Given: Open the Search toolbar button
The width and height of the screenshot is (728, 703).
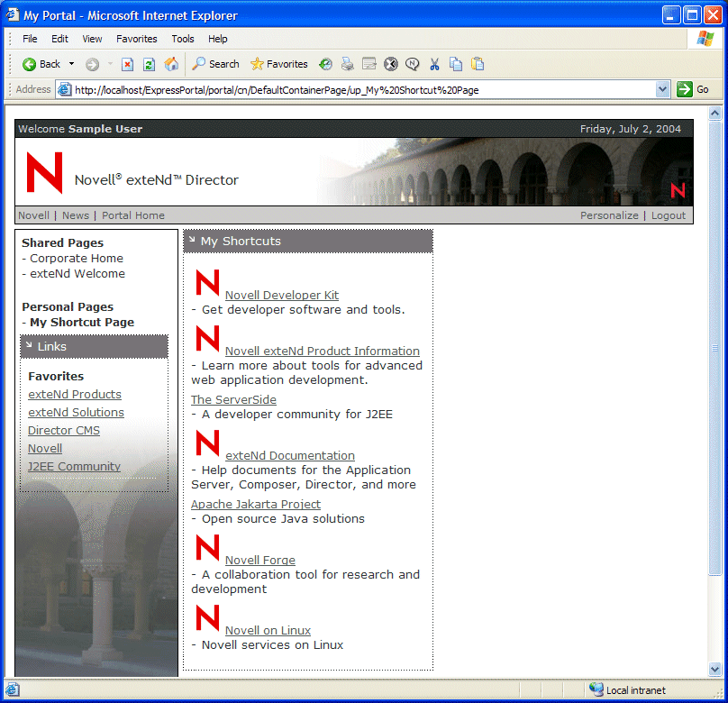Looking at the screenshot, I should 215,64.
